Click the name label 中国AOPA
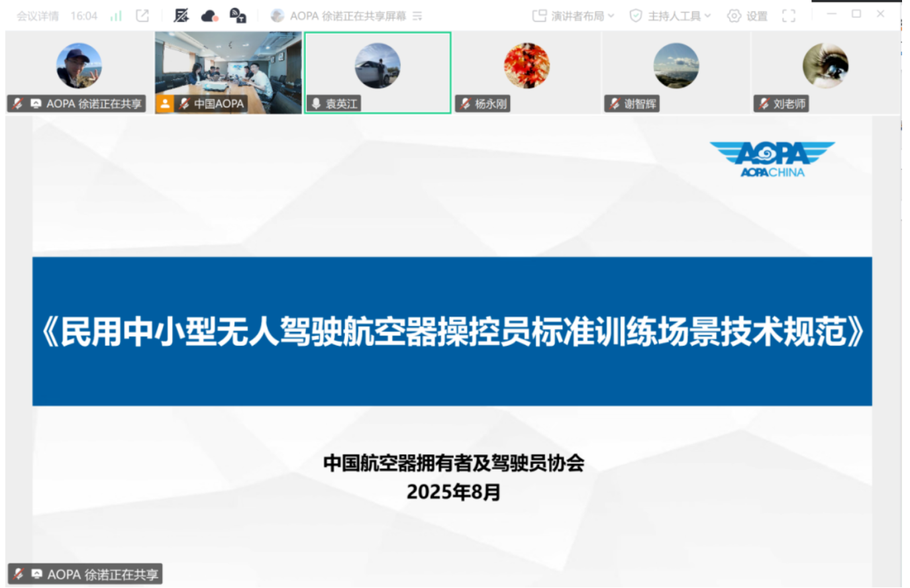Screen dimensions: 910x588 [219, 104]
